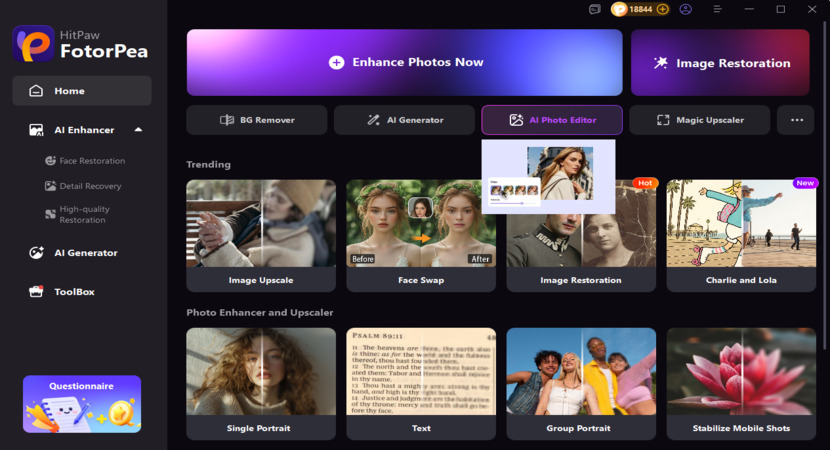Click the Trending section heading

click(x=209, y=165)
